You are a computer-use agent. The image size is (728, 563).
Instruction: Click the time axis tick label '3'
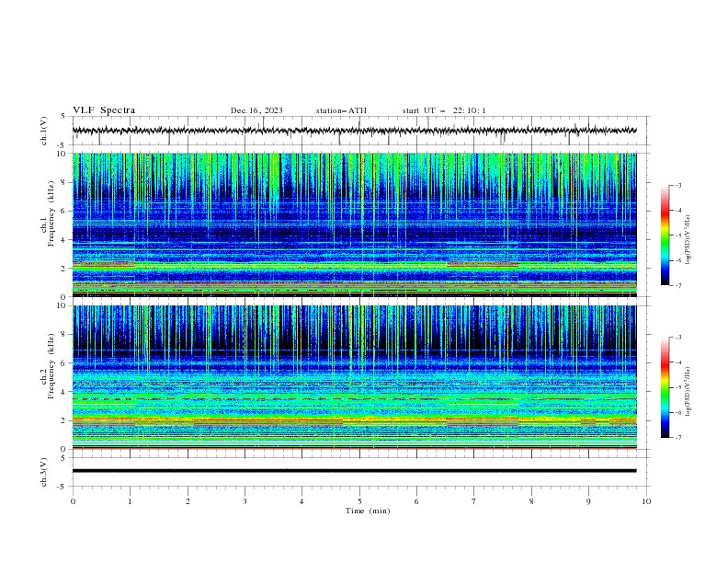245,501
